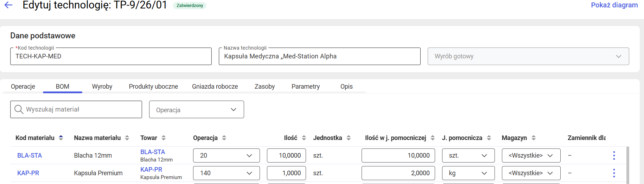This screenshot has width=644, height=184.
Task: Switch to the Operacje tab
Action: [23, 87]
